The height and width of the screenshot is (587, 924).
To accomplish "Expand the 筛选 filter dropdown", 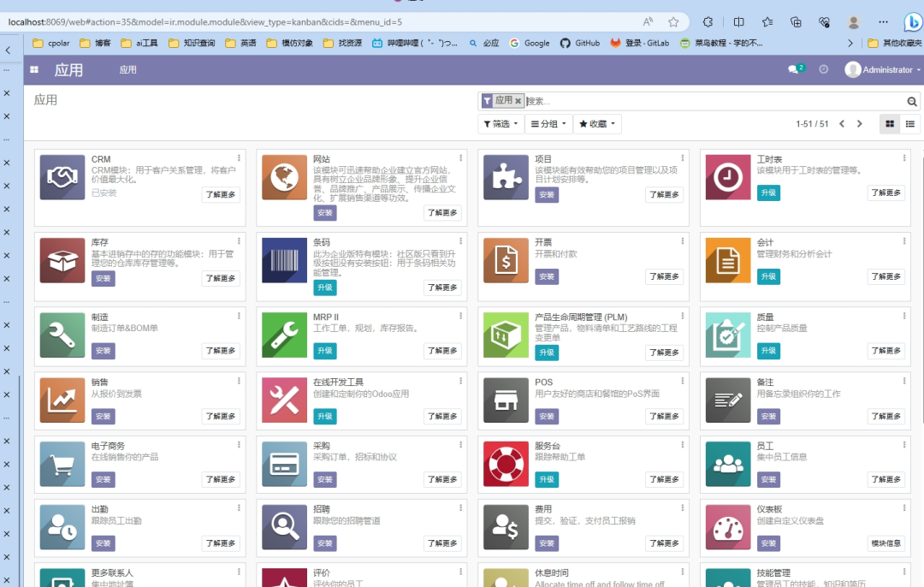I will pos(500,124).
